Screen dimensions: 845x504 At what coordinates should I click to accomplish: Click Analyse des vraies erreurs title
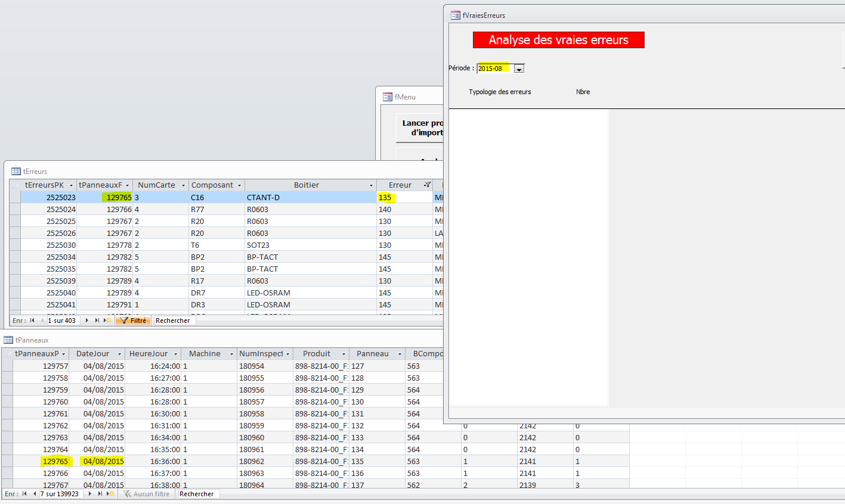559,40
